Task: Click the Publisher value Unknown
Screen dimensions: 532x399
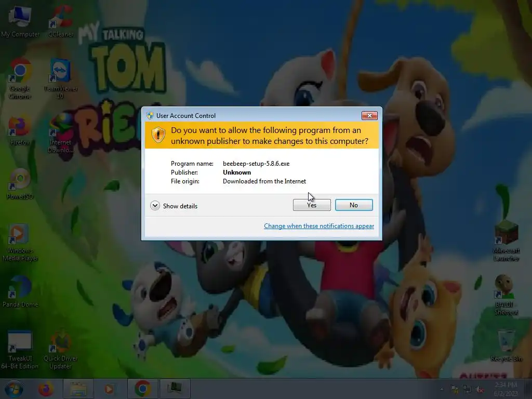Action: click(x=237, y=172)
